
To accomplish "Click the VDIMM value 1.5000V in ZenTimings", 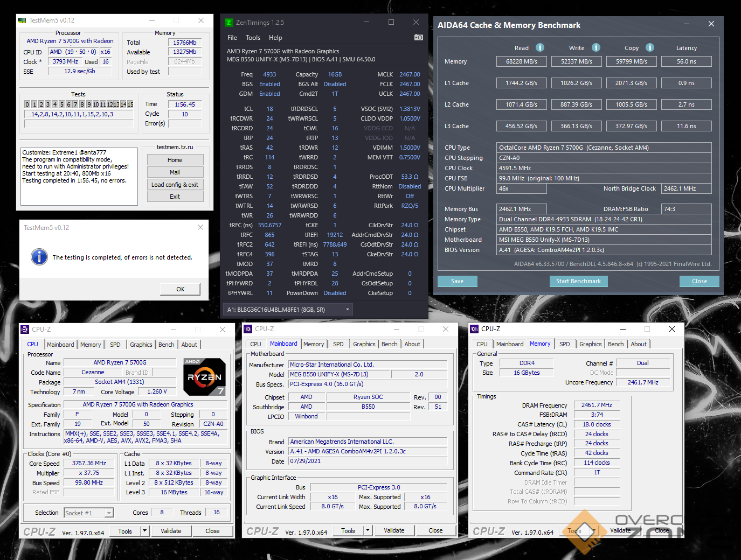I will tap(410, 148).
